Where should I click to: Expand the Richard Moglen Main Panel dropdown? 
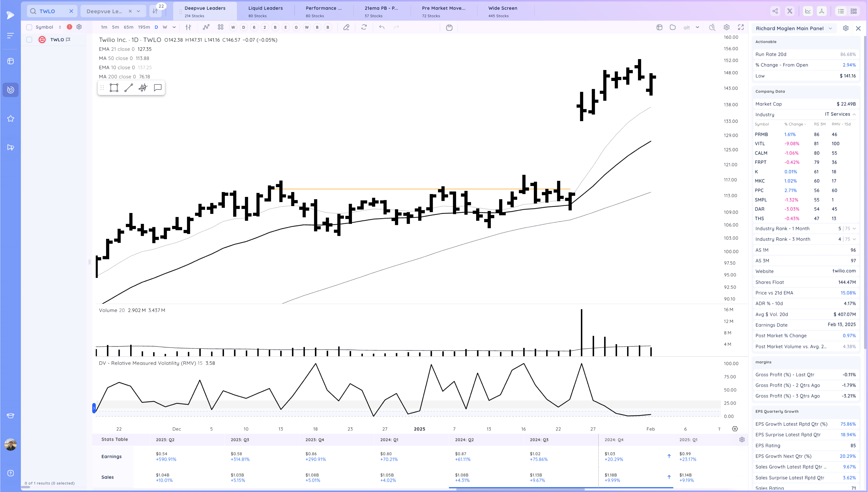pyautogui.click(x=830, y=28)
